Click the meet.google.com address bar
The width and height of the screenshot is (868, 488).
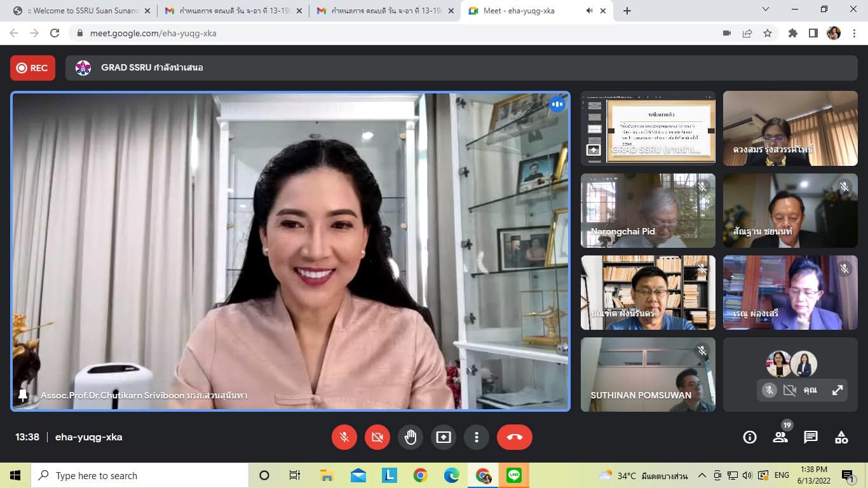[381, 33]
